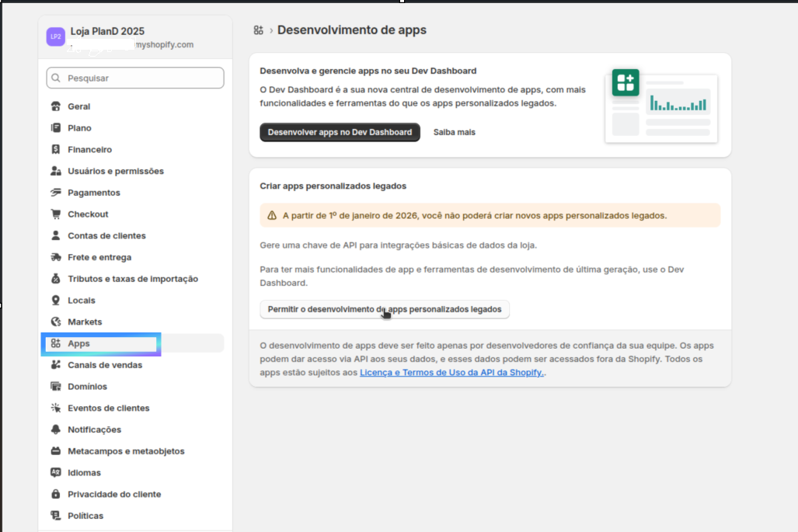Open the Geral settings section
This screenshot has height=532, width=798.
(x=135, y=106)
